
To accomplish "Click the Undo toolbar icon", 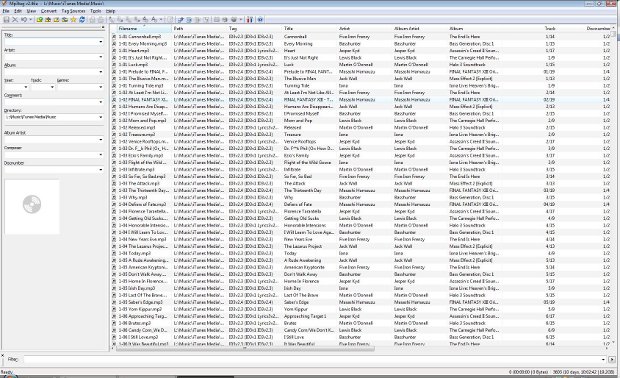I will point(23,19).
